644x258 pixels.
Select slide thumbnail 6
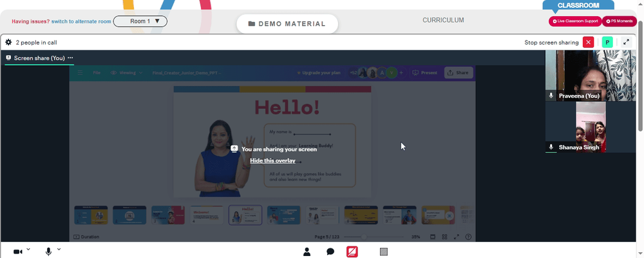tap(284, 215)
